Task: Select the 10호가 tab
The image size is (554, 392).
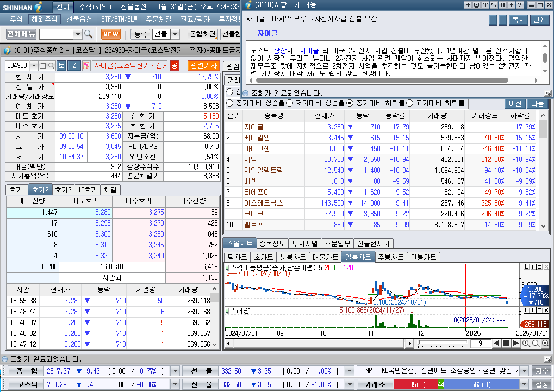Action: pyautogui.click(x=88, y=190)
